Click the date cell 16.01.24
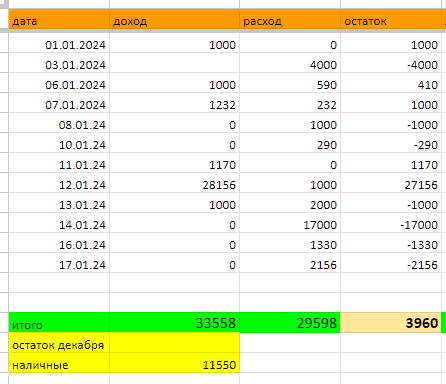 click(59, 243)
